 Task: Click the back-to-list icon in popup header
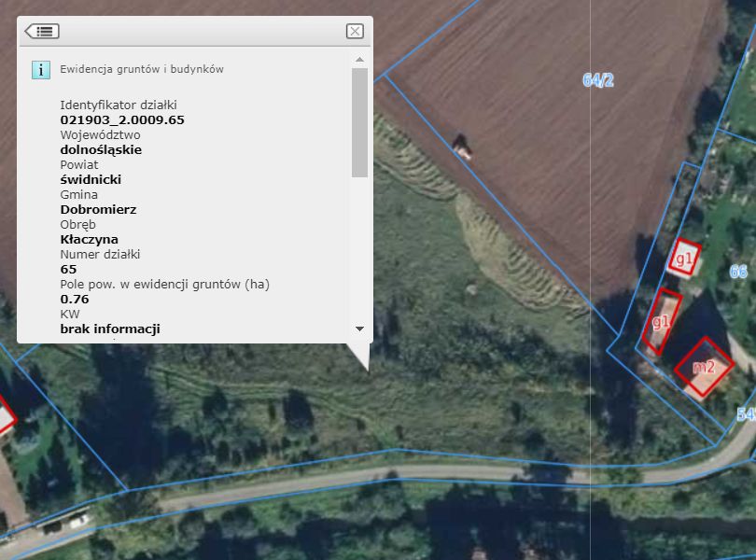click(42, 32)
